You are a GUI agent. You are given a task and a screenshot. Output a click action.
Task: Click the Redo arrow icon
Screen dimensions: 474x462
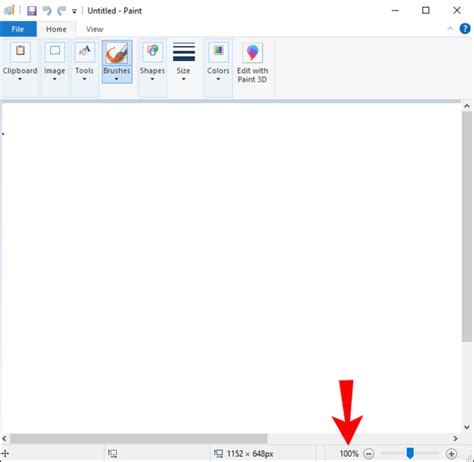click(x=61, y=11)
